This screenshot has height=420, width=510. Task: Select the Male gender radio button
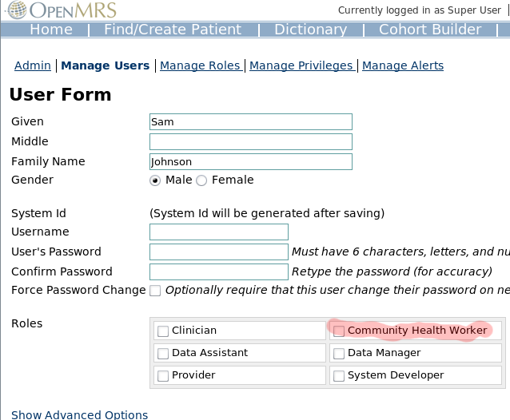(x=155, y=180)
